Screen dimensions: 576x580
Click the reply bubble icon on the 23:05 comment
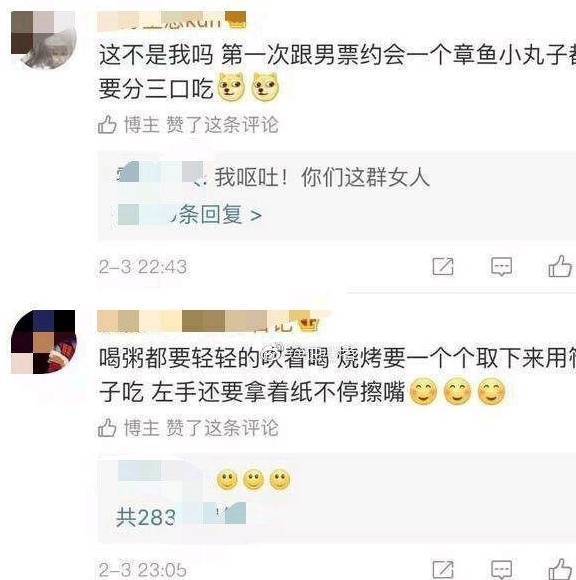click(501, 570)
